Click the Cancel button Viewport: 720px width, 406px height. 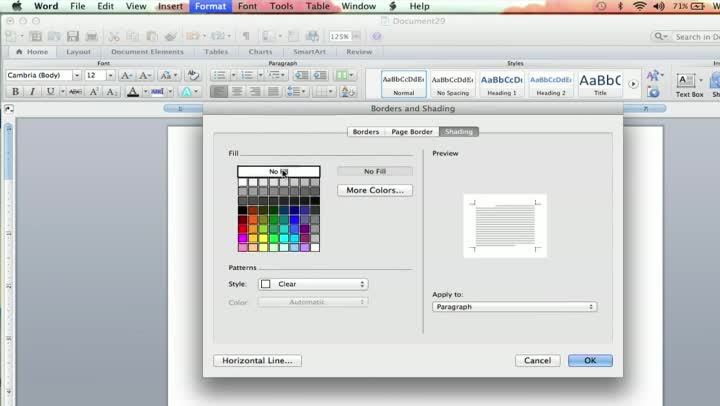pos(537,361)
